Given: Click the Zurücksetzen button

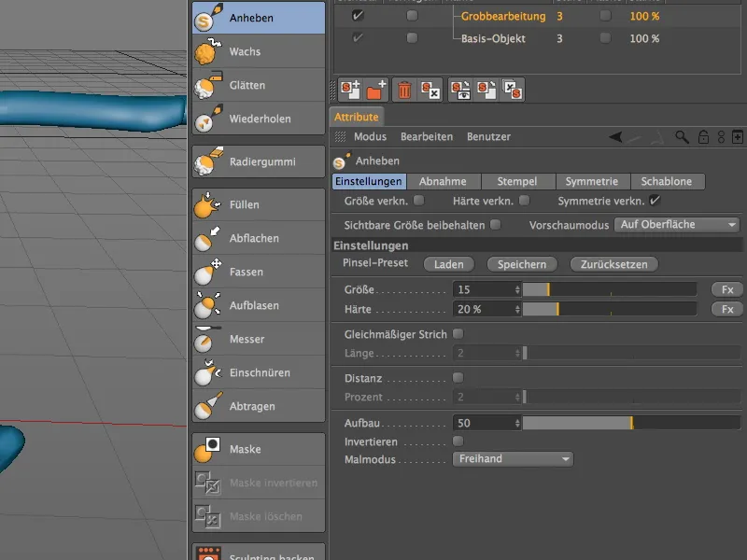Looking at the screenshot, I should (614, 264).
